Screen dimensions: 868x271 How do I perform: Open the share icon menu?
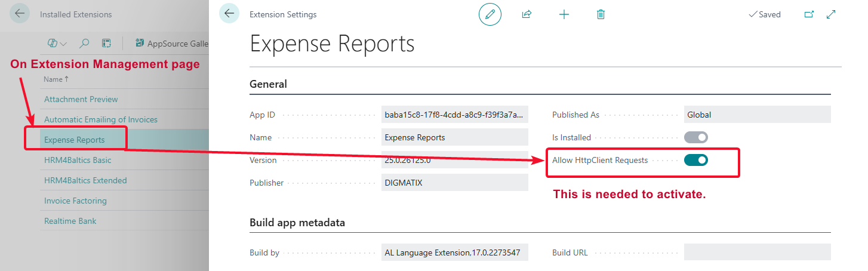tap(527, 14)
